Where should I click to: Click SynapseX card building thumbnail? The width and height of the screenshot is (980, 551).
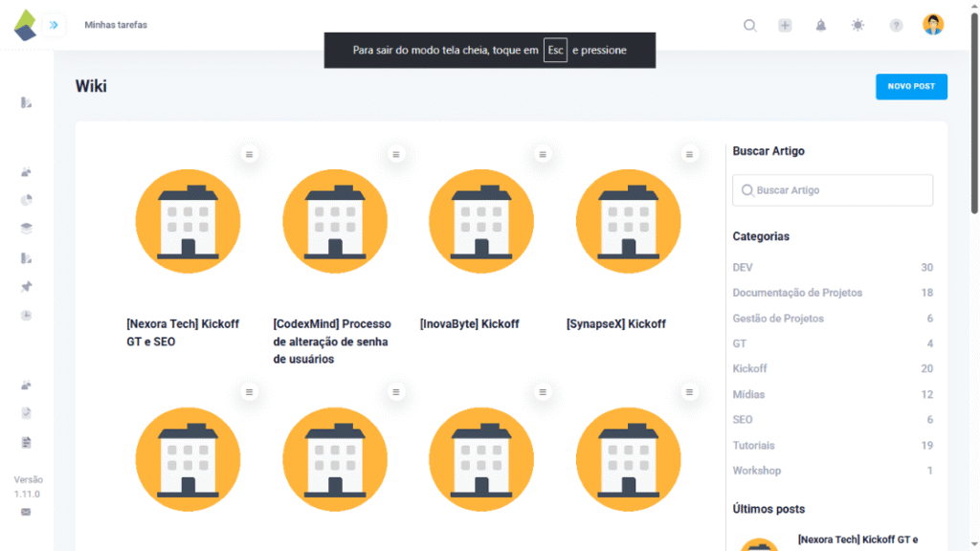[628, 221]
